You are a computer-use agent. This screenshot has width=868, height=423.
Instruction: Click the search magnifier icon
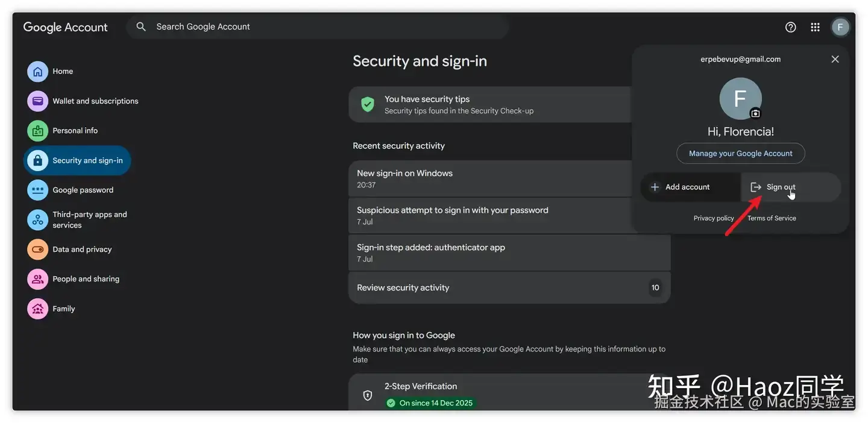[x=141, y=27]
